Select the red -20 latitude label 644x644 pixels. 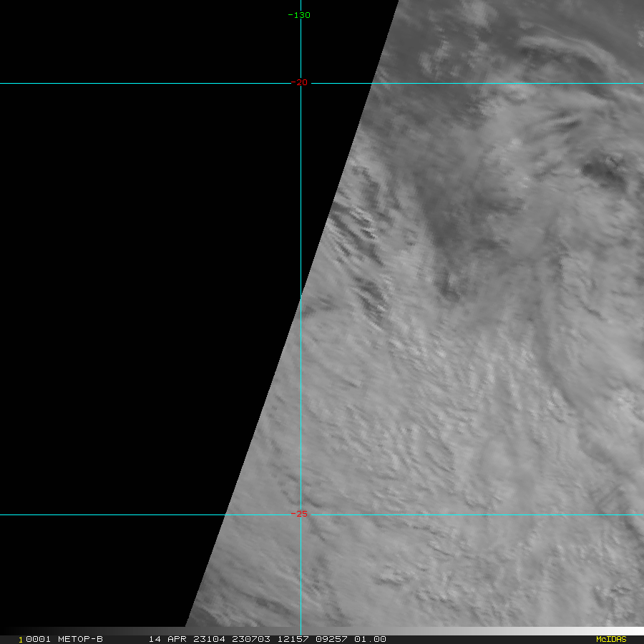300,83
